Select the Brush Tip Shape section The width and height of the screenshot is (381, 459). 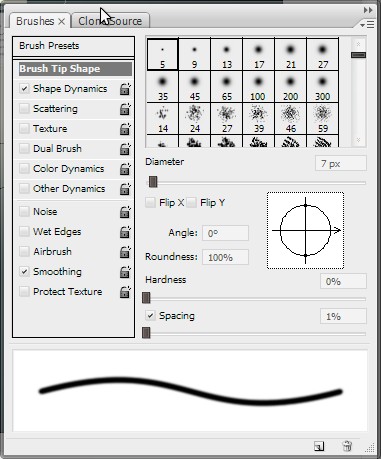pos(75,69)
